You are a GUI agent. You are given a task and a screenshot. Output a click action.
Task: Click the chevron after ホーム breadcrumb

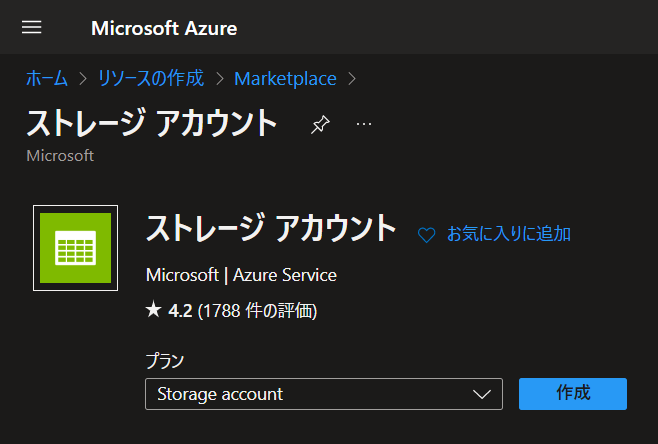tap(83, 79)
